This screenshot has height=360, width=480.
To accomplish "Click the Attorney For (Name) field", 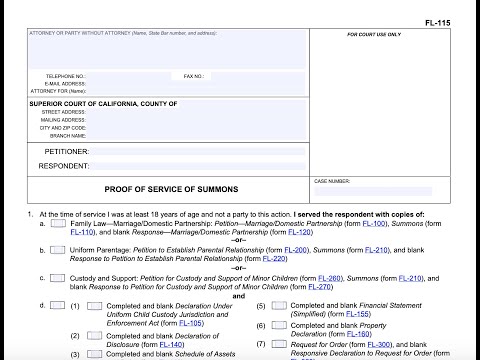I will pyautogui.click(x=196, y=91).
